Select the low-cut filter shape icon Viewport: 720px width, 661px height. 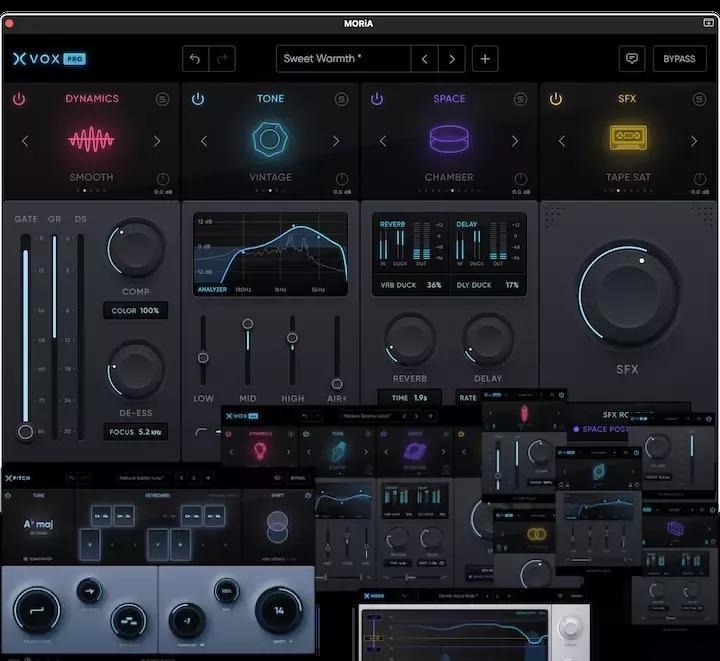pyautogui.click(x=201, y=431)
